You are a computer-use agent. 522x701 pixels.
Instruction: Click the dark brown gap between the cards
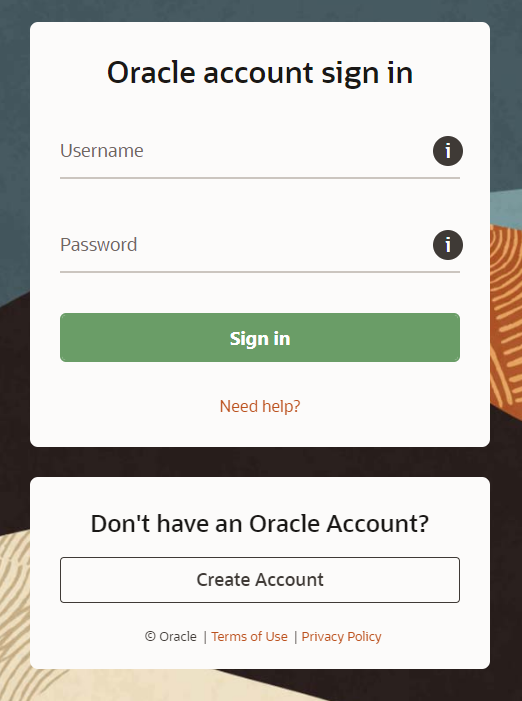click(x=260, y=462)
